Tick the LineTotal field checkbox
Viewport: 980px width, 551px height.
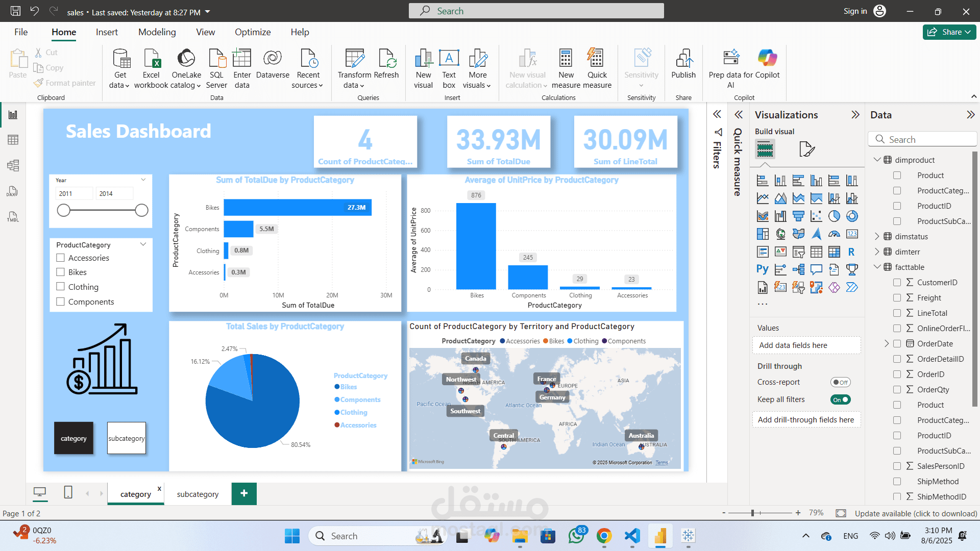pos(897,313)
